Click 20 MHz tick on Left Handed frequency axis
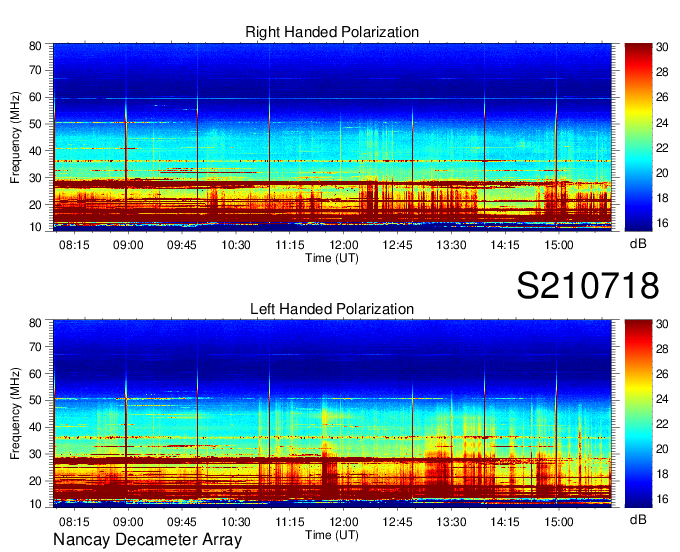 [x=35, y=481]
